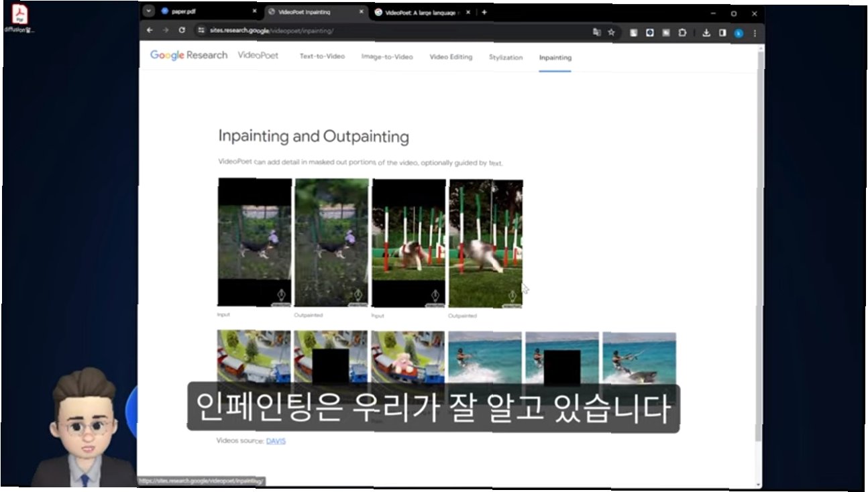Viewport: 868px width, 492px height.
Task: View site information icon in address bar
Action: [201, 31]
